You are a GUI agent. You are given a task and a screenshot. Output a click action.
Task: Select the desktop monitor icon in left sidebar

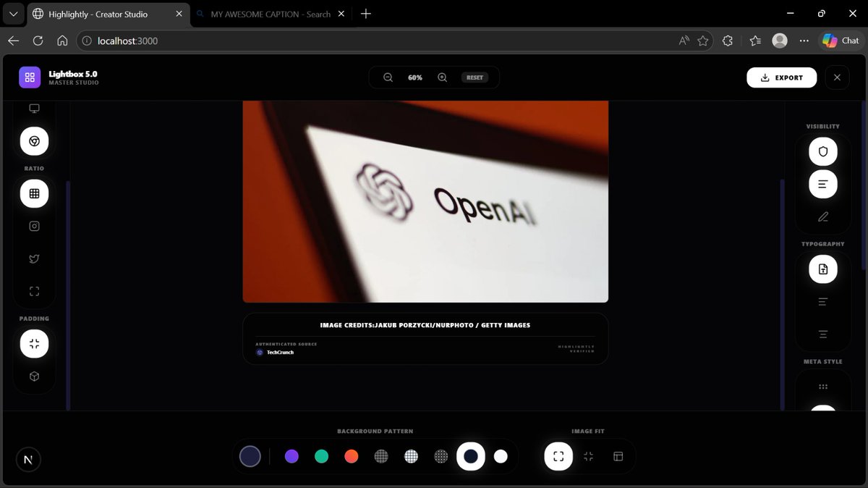34,109
